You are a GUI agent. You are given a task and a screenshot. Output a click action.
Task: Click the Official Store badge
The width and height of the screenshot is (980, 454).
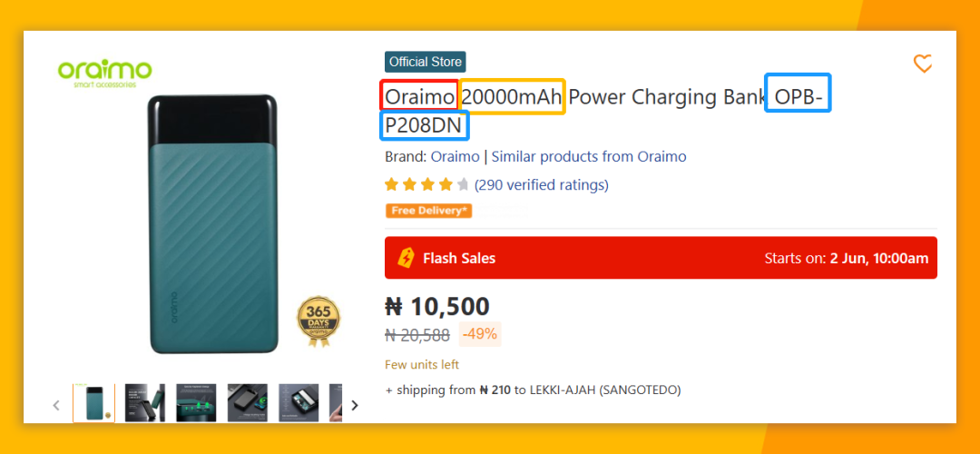pyautogui.click(x=426, y=62)
